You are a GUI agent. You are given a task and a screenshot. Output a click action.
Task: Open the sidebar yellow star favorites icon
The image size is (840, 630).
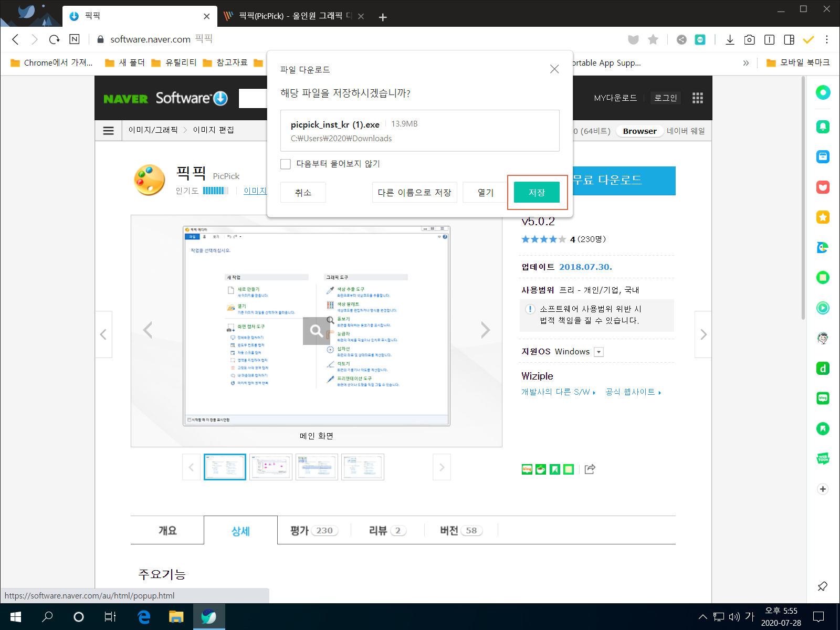pos(823,217)
